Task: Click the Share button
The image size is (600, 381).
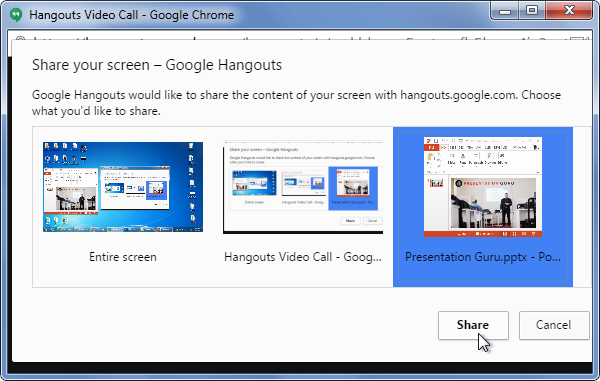Action: [x=473, y=326]
